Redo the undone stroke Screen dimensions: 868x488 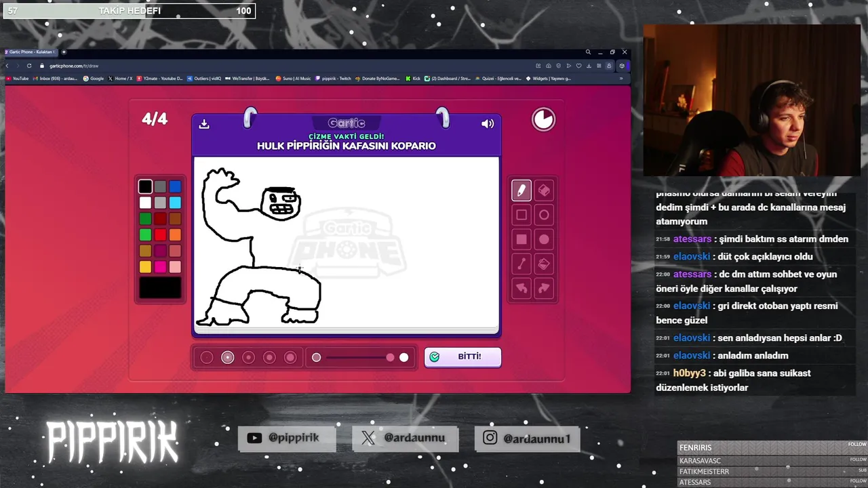pyautogui.click(x=544, y=288)
